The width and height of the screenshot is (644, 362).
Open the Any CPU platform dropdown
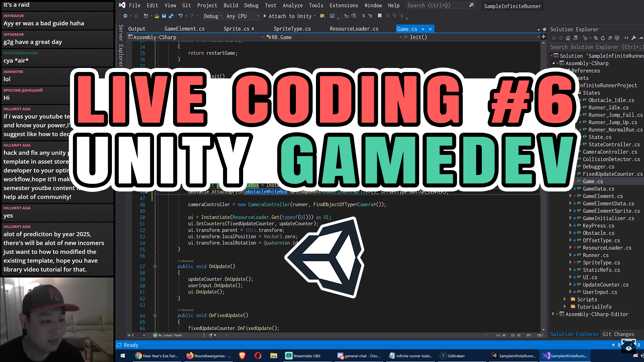(243, 16)
